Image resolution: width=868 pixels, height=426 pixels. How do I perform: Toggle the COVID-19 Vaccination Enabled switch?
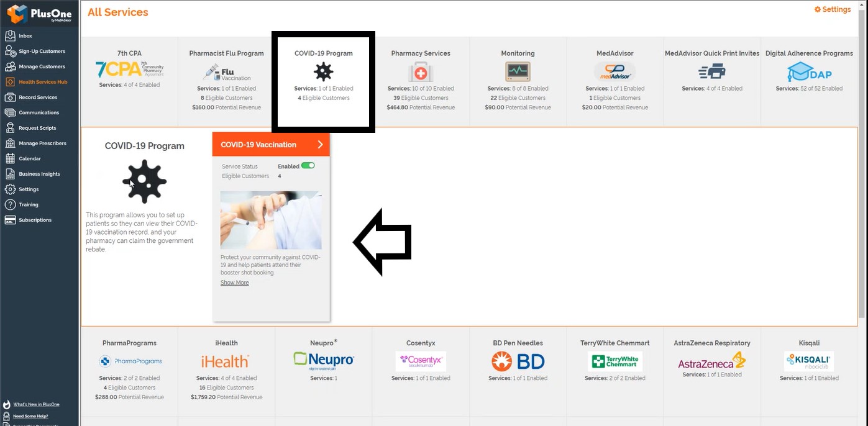308,166
